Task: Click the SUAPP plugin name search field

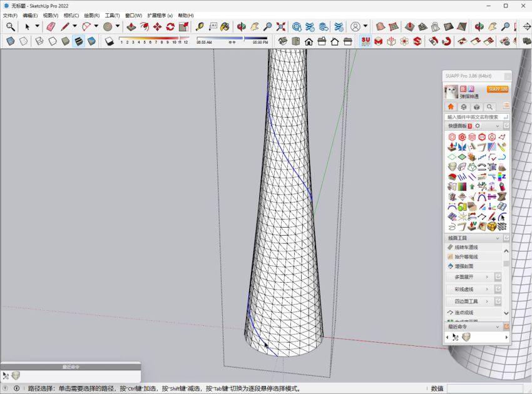Action: coord(476,117)
